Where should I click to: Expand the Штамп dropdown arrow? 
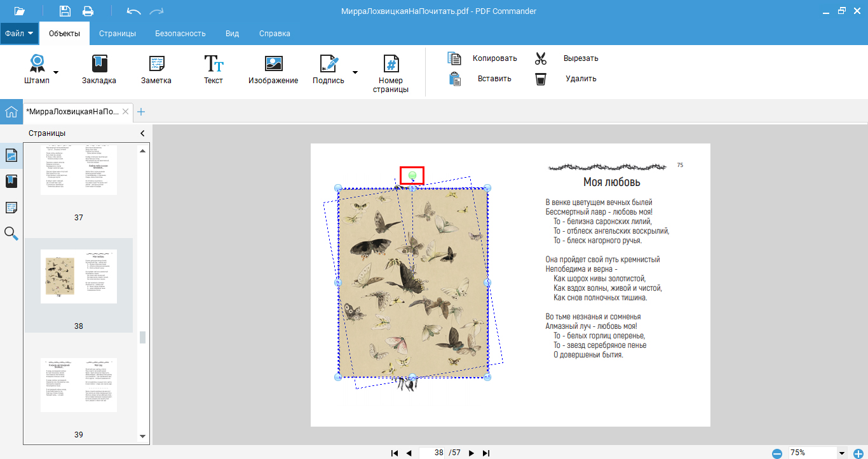point(56,72)
